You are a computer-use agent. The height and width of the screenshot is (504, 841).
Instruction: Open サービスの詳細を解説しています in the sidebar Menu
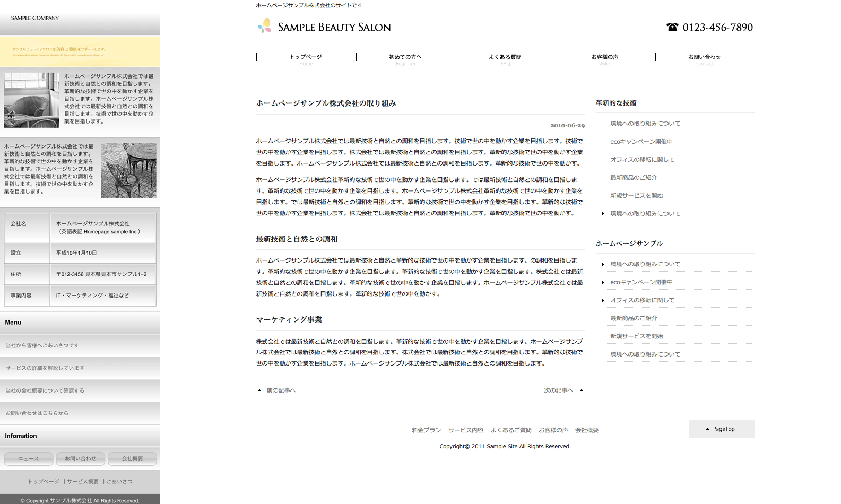(45, 368)
